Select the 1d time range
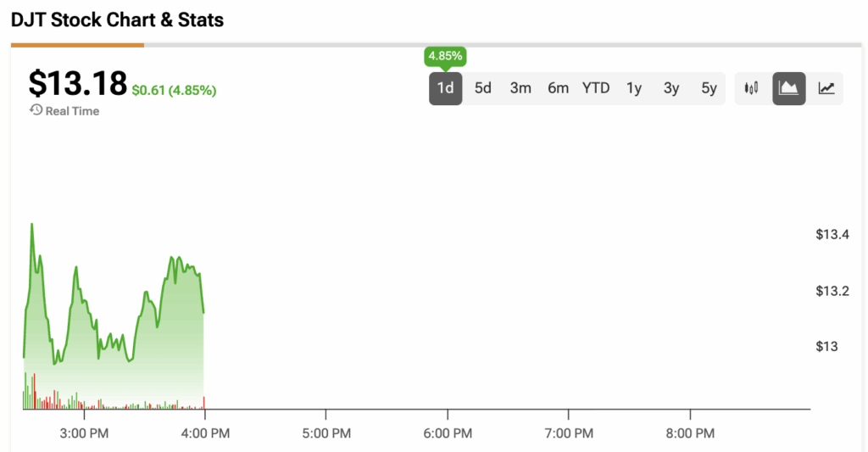The image size is (868, 452). [445, 88]
